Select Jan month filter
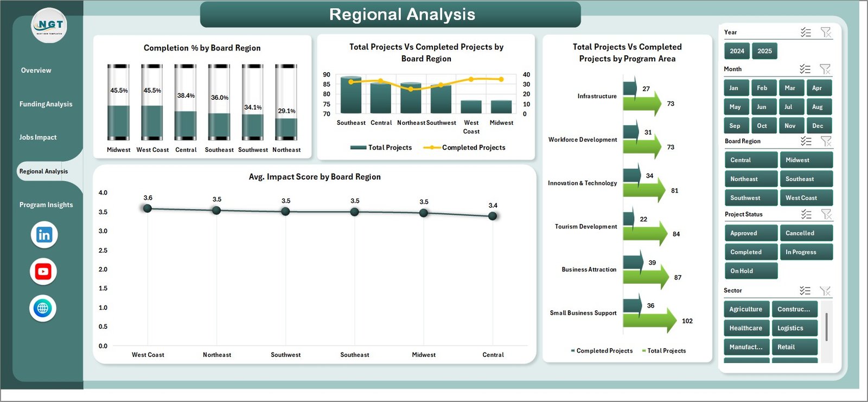 (737, 88)
